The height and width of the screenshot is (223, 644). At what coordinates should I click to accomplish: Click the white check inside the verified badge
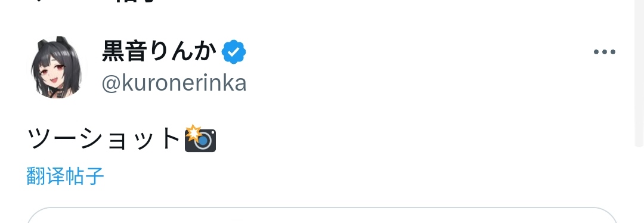coord(234,52)
